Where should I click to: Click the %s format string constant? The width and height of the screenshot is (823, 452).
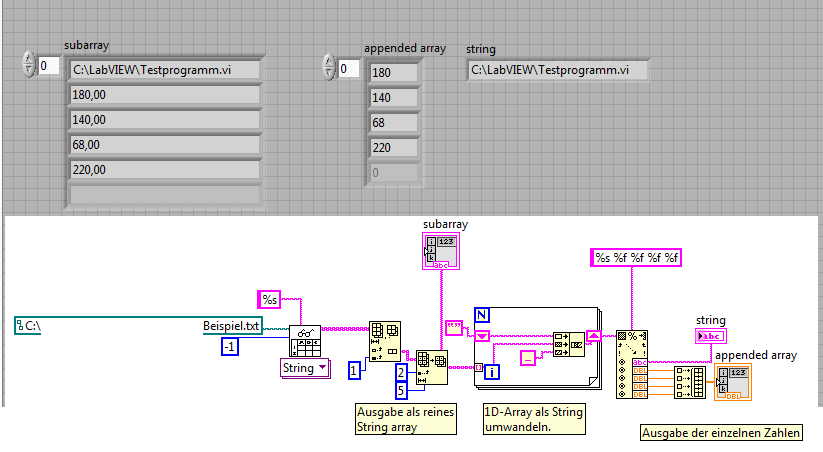pos(269,300)
